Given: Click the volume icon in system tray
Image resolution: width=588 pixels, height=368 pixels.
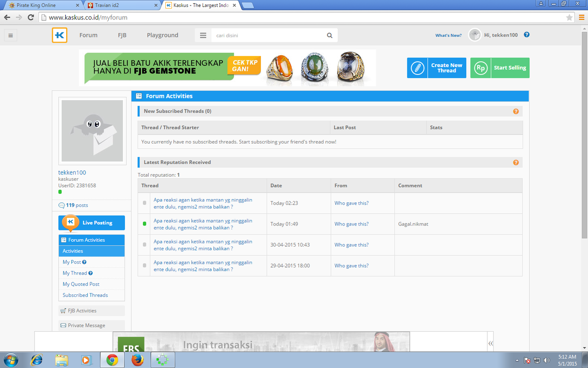Looking at the screenshot, I should point(547,360).
